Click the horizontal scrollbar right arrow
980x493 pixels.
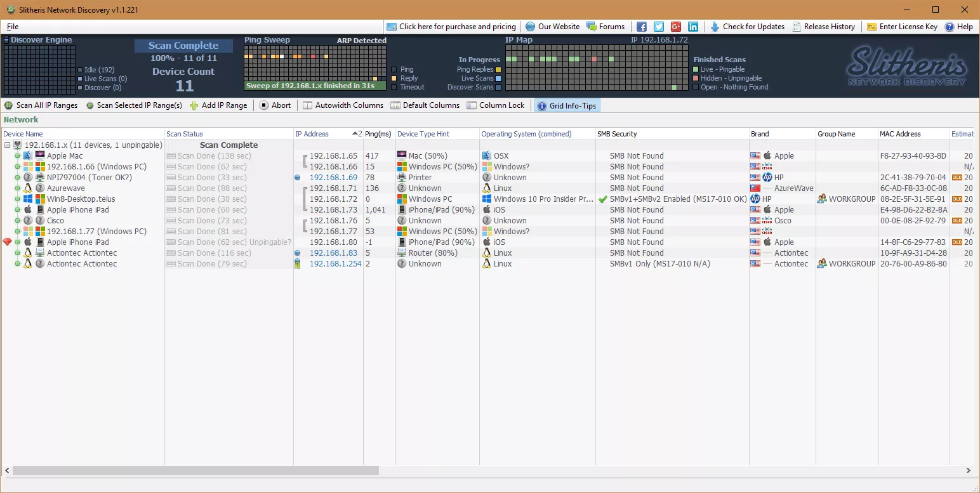[x=969, y=471]
